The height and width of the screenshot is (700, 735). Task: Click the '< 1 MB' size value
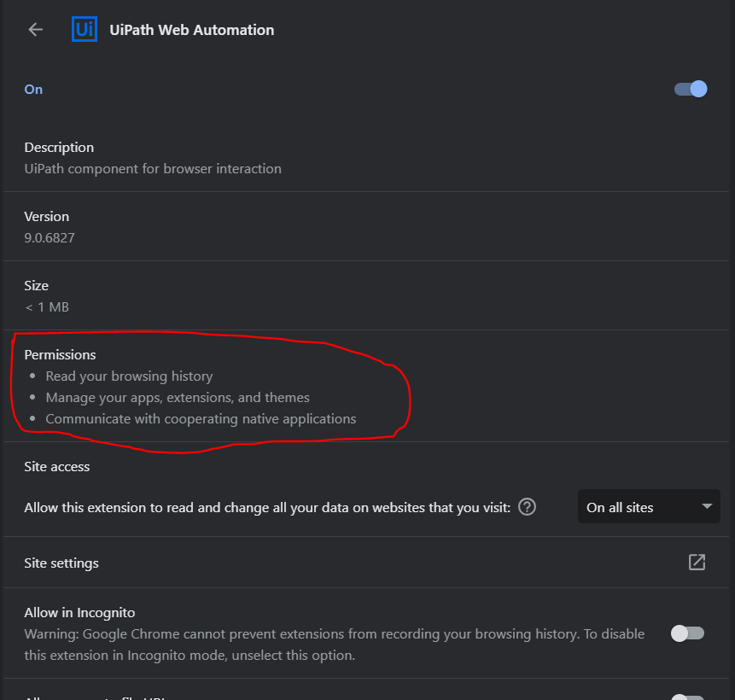47,307
